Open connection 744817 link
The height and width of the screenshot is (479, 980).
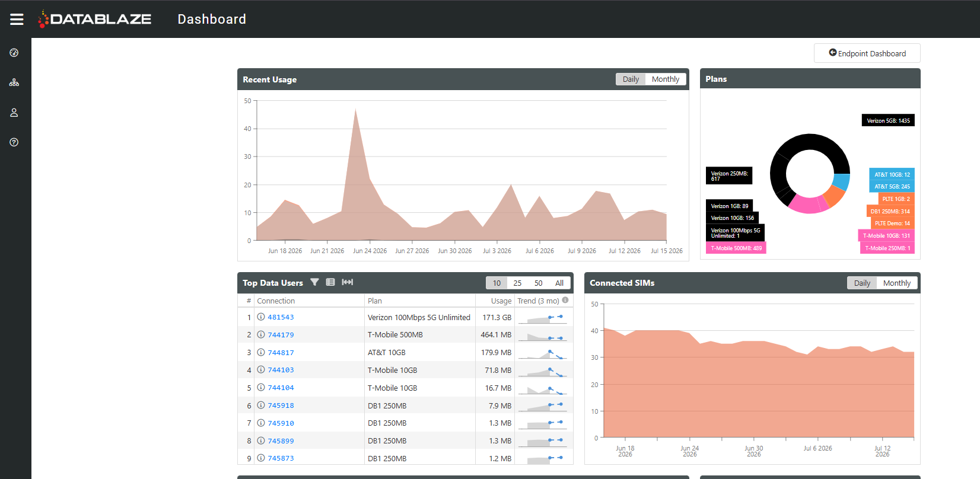(281, 353)
